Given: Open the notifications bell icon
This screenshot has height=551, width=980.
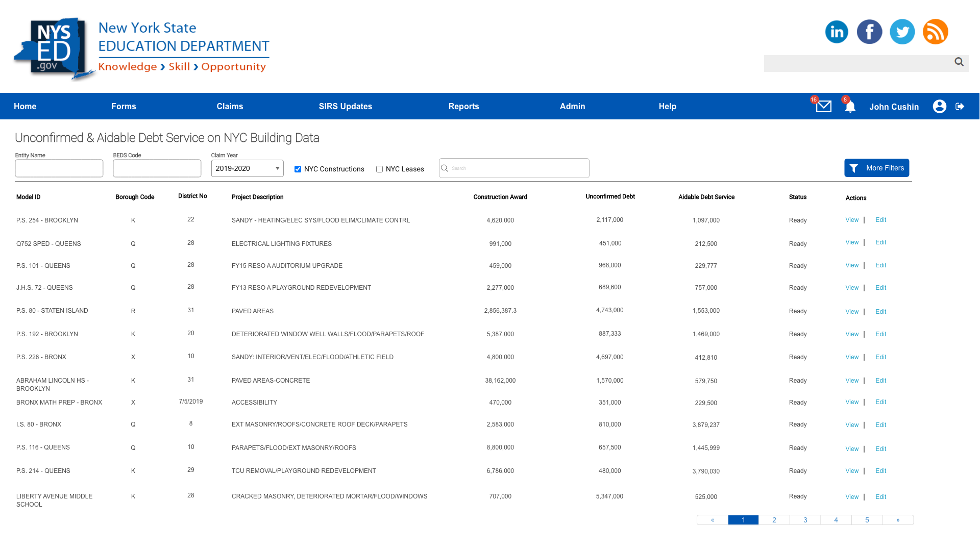Looking at the screenshot, I should click(850, 107).
